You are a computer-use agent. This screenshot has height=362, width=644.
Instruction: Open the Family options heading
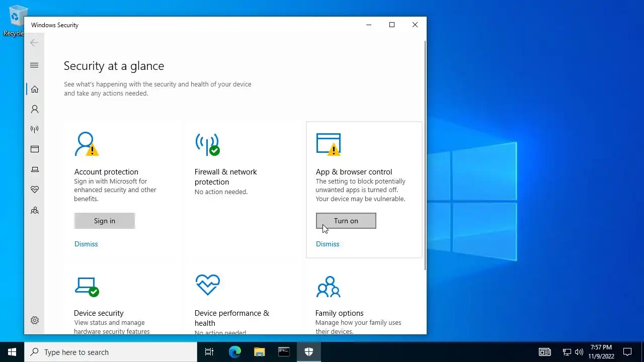(x=339, y=313)
